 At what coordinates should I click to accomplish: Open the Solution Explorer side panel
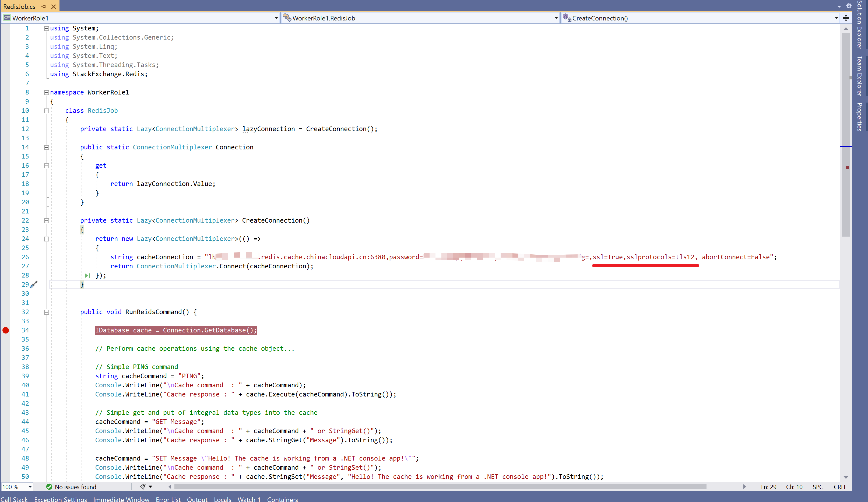(860, 25)
